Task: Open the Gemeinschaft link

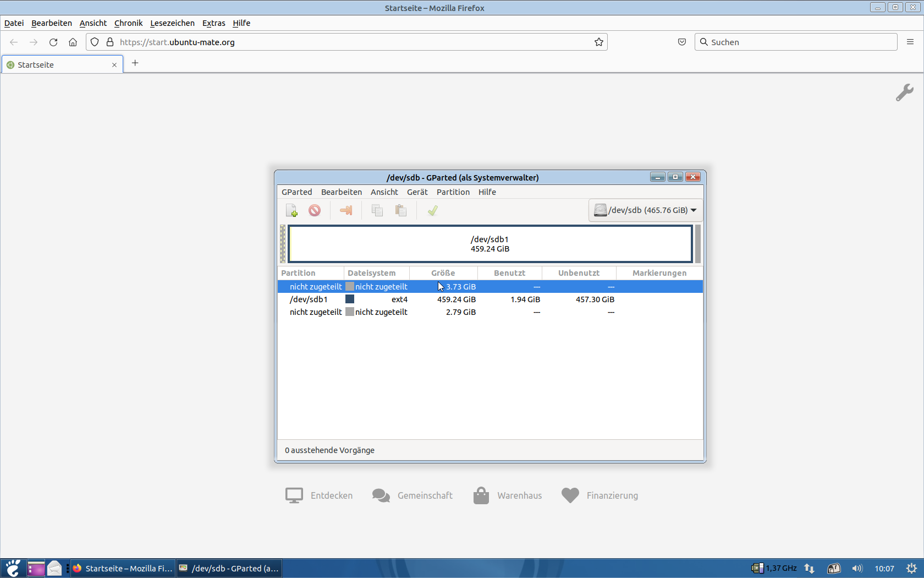Action: (x=413, y=495)
